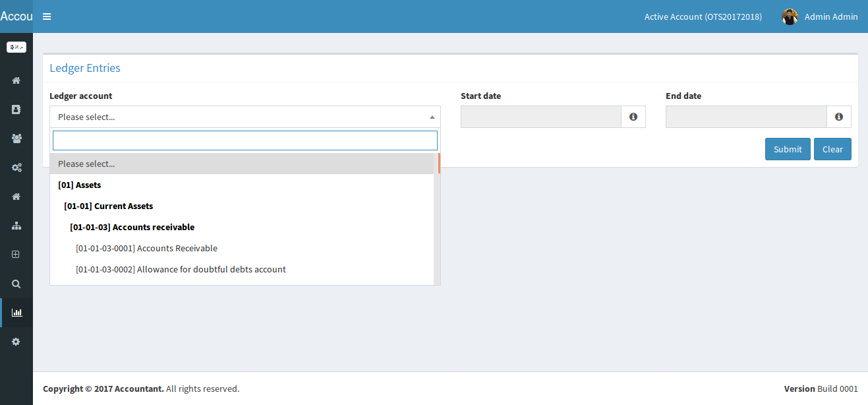Open the cogs sidebar icon
868x405 pixels.
point(16,168)
